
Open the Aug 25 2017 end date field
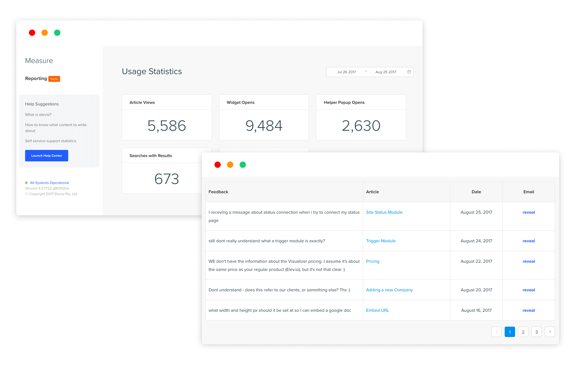386,72
